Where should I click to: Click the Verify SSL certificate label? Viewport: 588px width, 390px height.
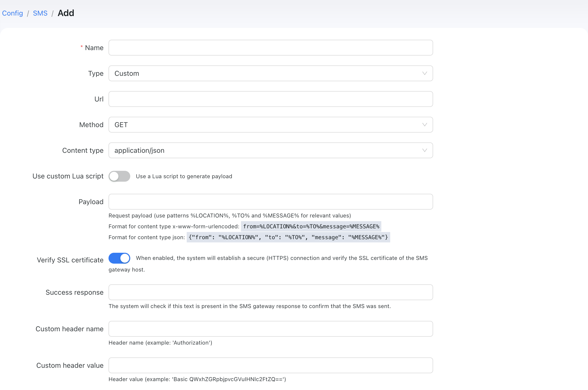tap(70, 260)
